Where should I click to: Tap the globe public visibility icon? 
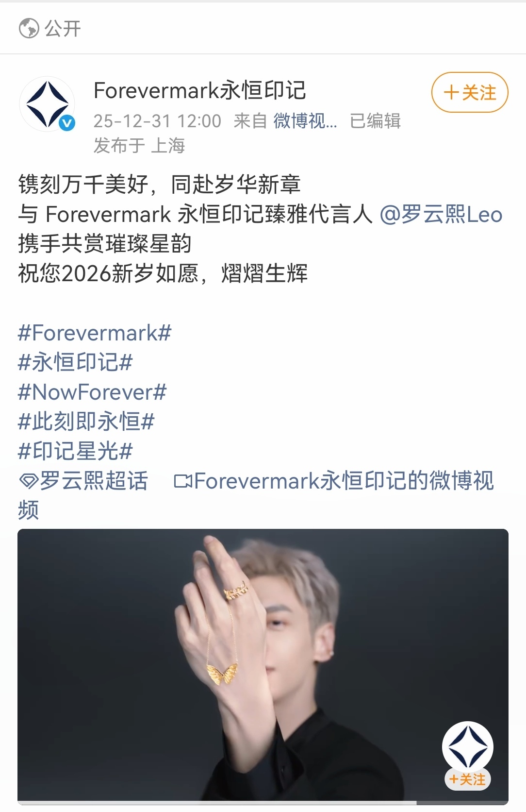coord(29,28)
